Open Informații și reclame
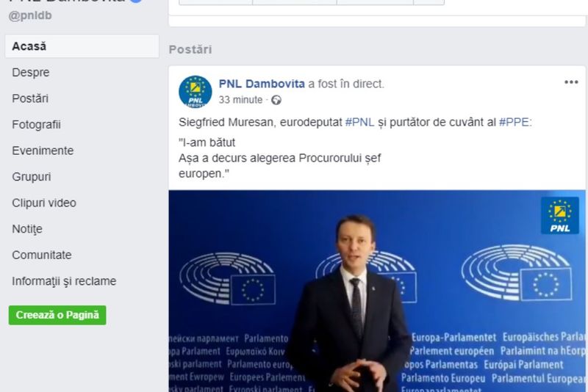The image size is (588, 392). coord(64,281)
